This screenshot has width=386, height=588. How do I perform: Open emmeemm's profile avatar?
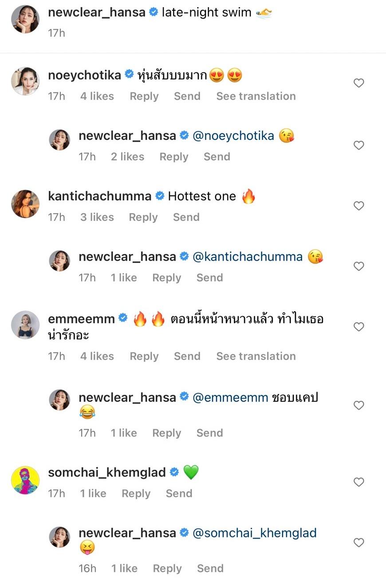[x=25, y=325]
